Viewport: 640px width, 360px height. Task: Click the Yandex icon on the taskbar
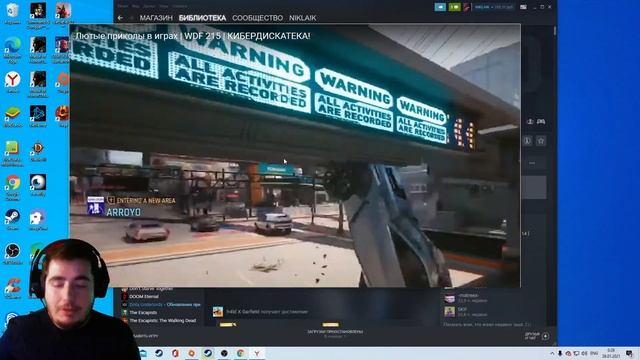pos(257,353)
